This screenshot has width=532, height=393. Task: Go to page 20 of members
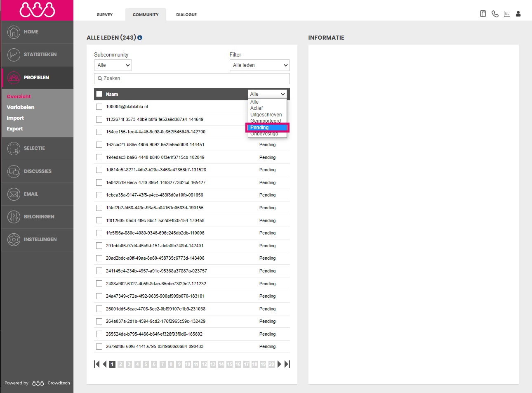271,364
